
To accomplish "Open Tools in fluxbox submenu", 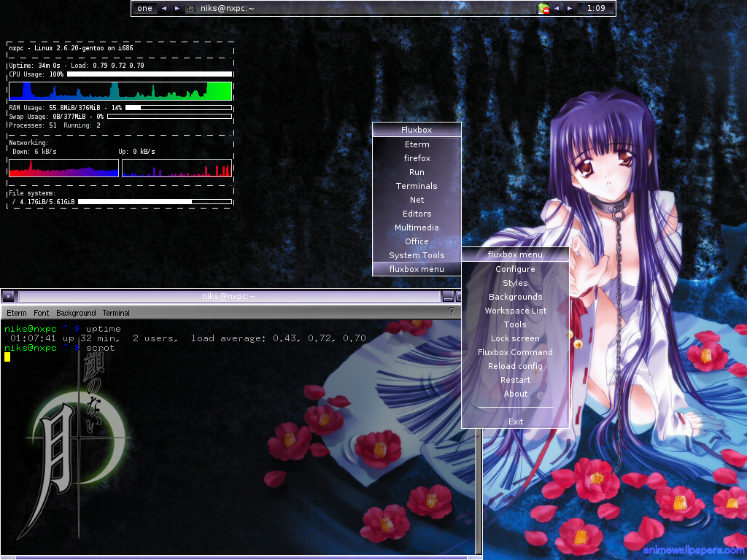I will (515, 324).
